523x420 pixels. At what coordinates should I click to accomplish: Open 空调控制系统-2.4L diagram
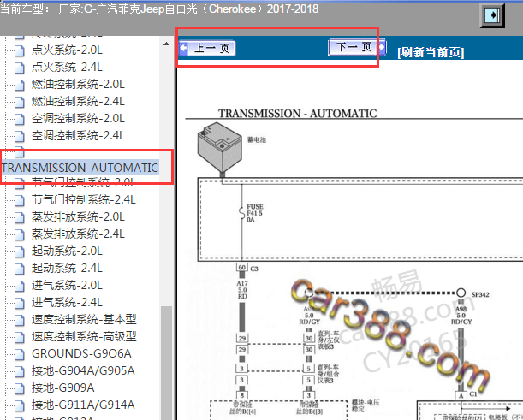(x=78, y=135)
